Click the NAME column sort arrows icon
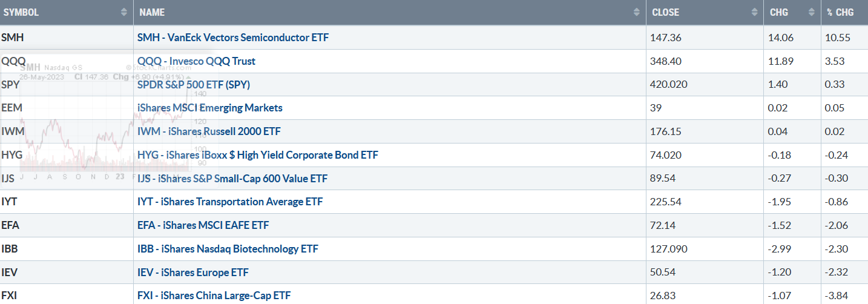Screen dimensions: 868x304 pos(637,12)
